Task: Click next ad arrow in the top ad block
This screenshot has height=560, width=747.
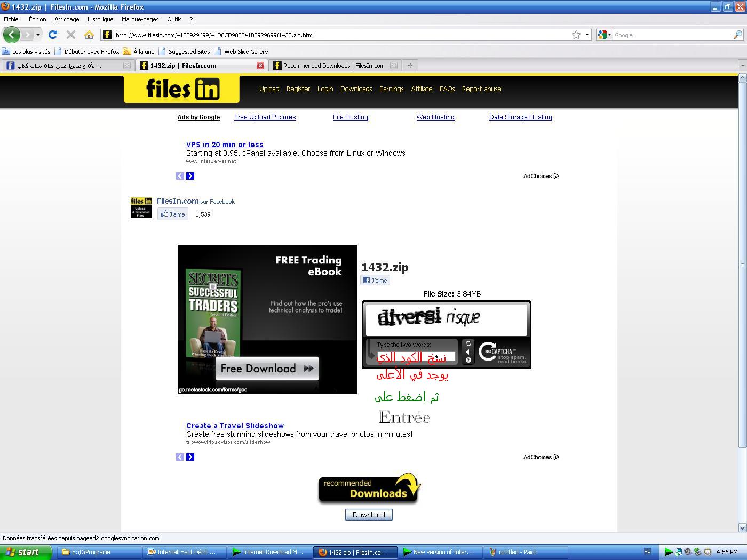Action: [x=190, y=176]
